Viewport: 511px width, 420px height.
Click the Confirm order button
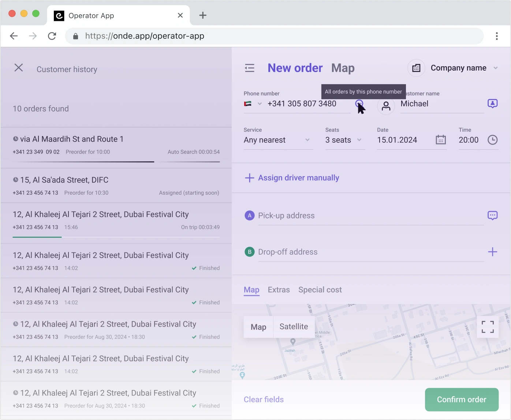pyautogui.click(x=462, y=400)
